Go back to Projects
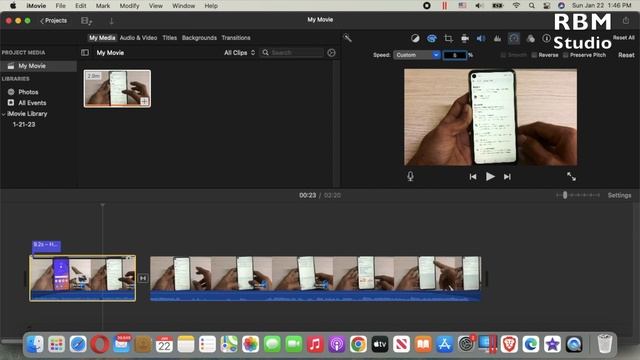This screenshot has height=360, width=640. click(x=53, y=20)
